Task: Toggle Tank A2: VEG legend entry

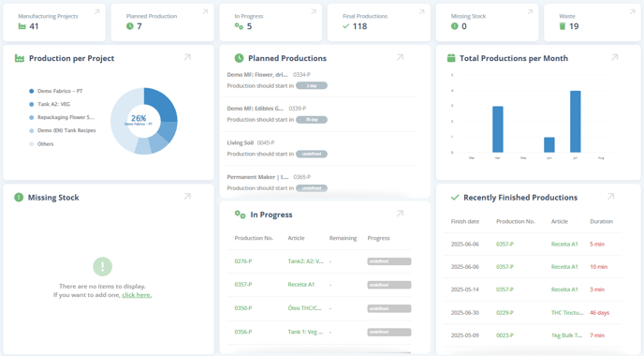Action: 50,104
